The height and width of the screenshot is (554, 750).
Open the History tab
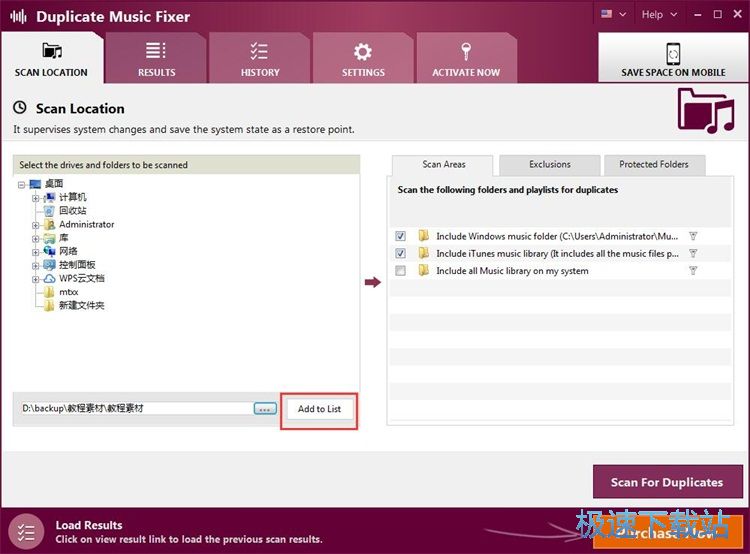[x=260, y=58]
